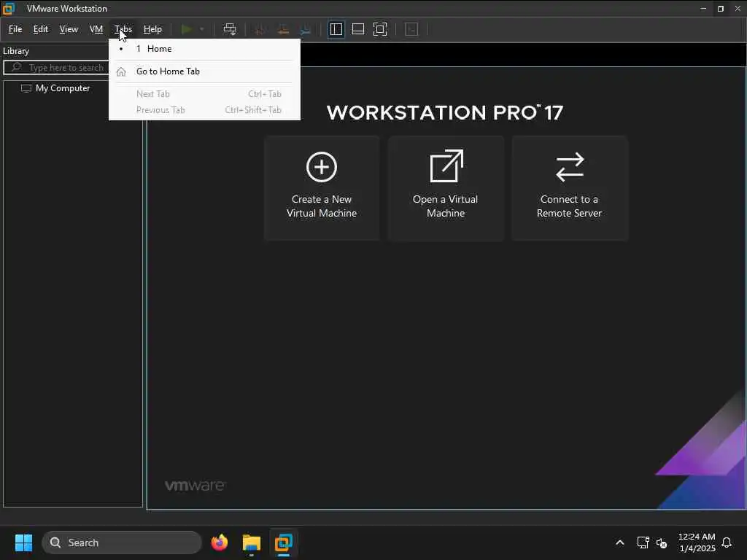Click the Library panel header text
Screen dimensions: 747x560
[x=16, y=51]
